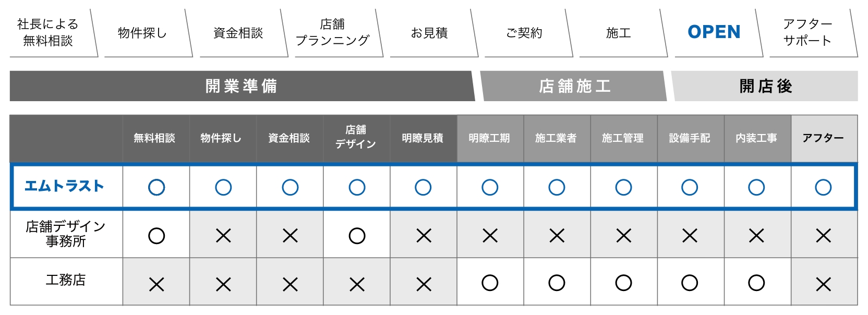
Task: Click the 店舗デザイン事務所 circle under 店舗デザイン
Action: pos(357,236)
